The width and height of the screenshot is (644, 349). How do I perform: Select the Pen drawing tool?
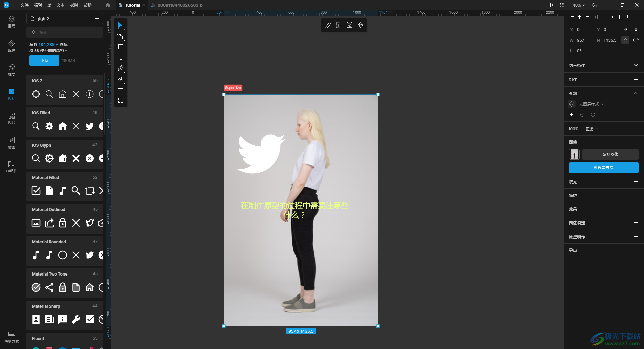[120, 68]
